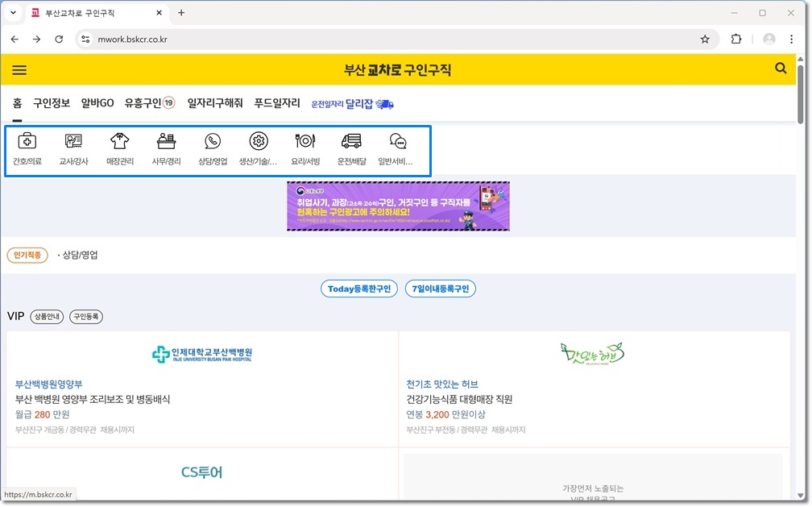Viewport: 812px width, 507px height.
Task: Choose the 요리/서빙 category icon
Action: (305, 142)
